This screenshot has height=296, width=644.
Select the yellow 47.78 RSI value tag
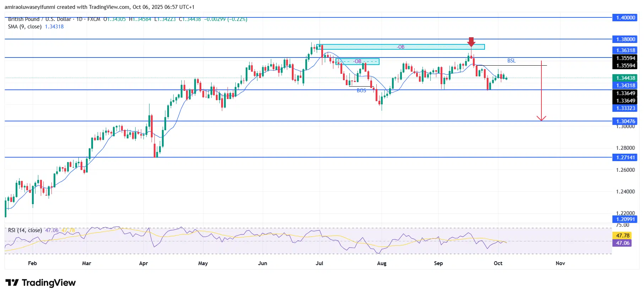tap(622, 235)
